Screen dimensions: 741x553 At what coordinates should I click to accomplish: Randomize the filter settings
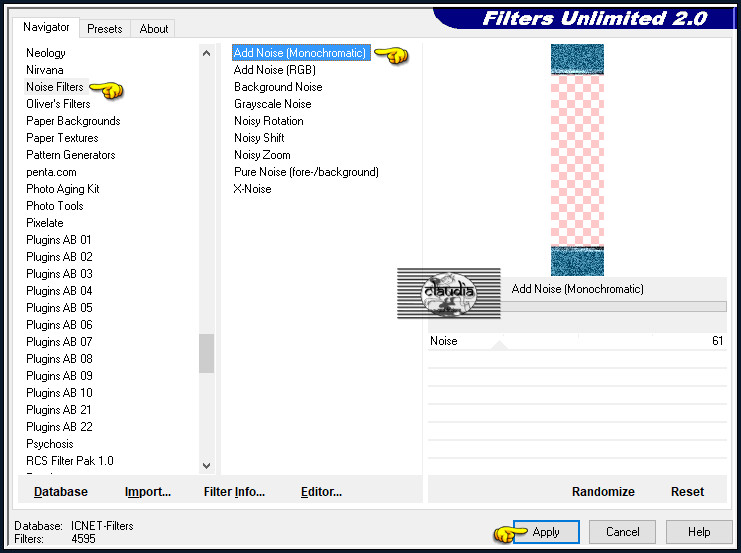tap(603, 492)
